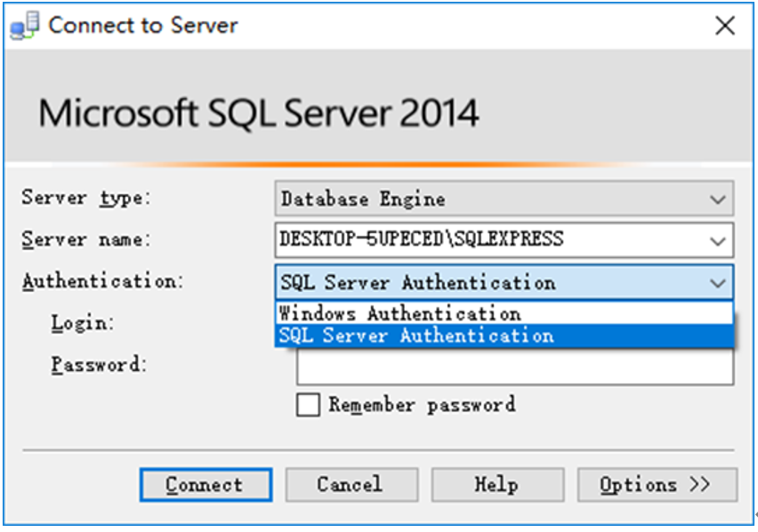Enable the Remember password checkbox
758x532 pixels.
click(x=308, y=405)
